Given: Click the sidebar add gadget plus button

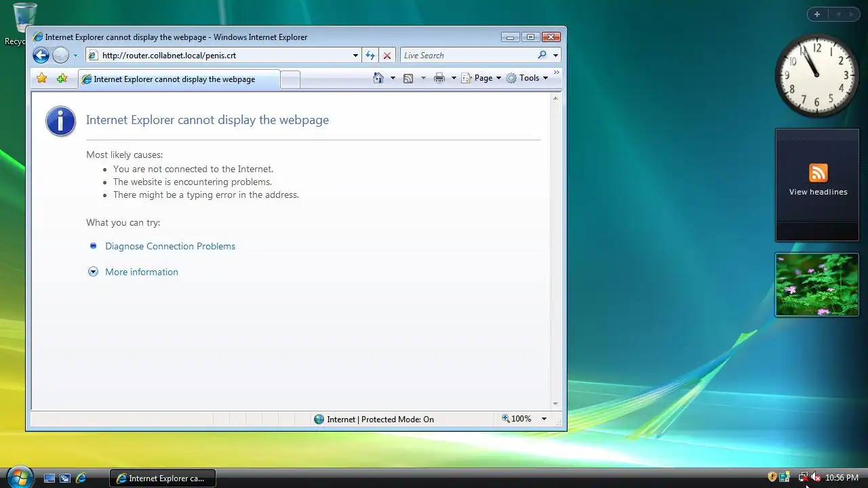Looking at the screenshot, I should (817, 14).
